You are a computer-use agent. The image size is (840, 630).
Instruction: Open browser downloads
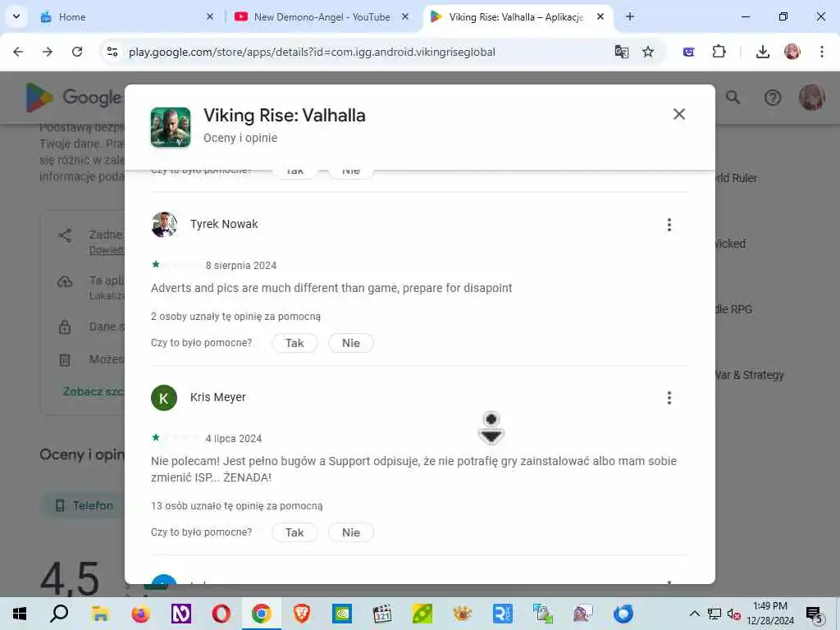tap(763, 52)
